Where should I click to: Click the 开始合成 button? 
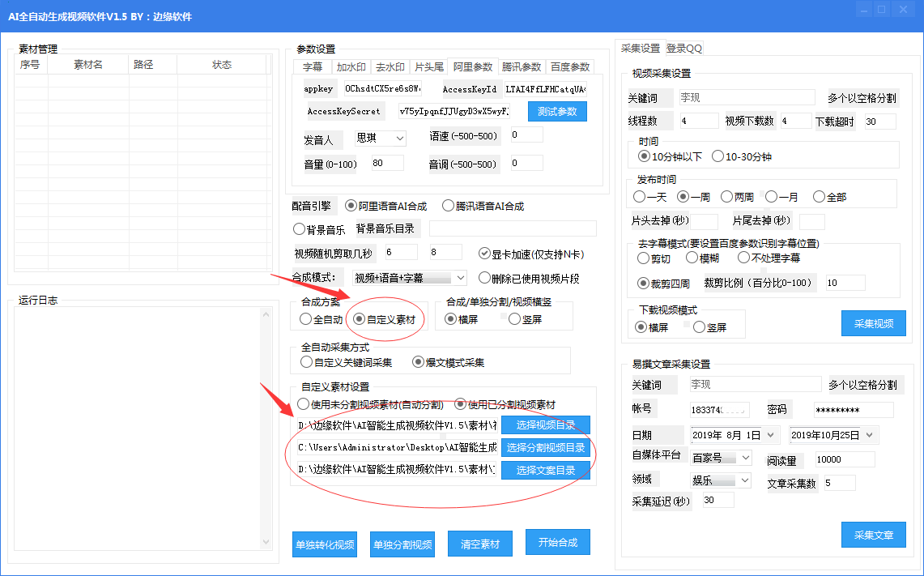point(557,542)
